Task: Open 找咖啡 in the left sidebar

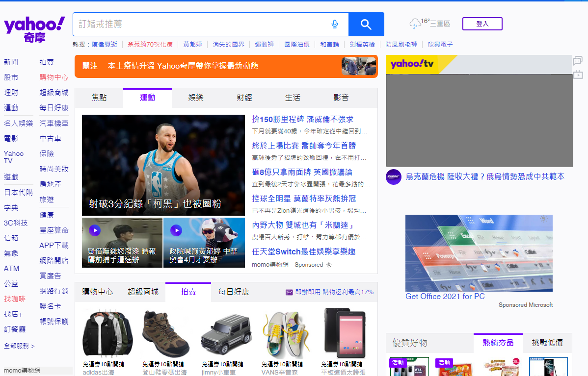Action: tap(15, 299)
